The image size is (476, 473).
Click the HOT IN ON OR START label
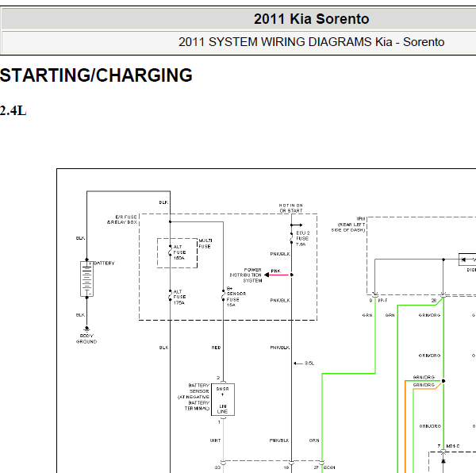tap(291, 208)
